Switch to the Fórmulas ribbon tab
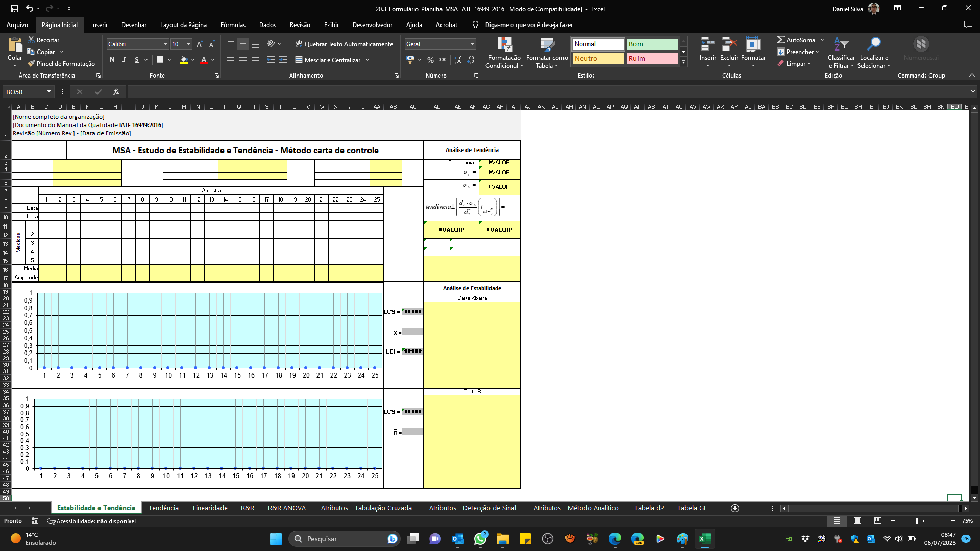The width and height of the screenshot is (980, 551). [233, 24]
